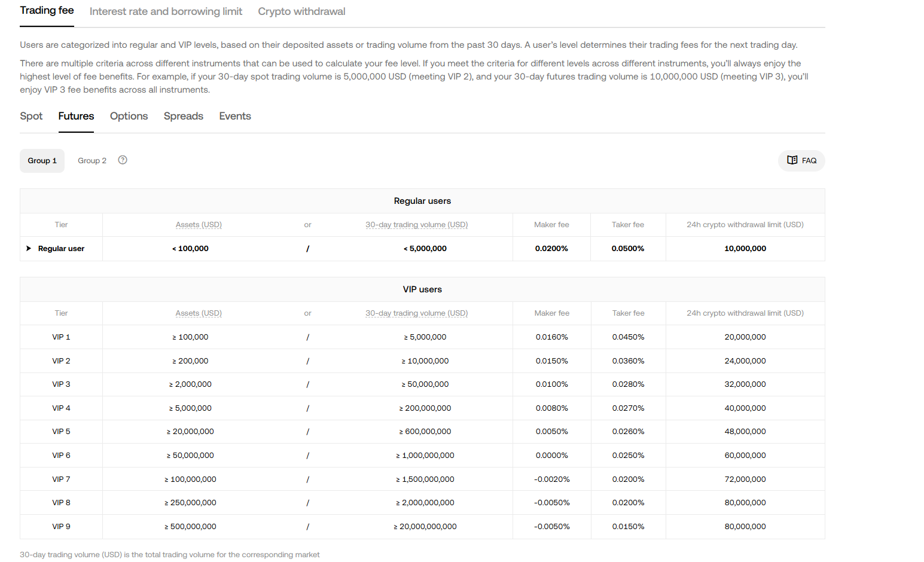This screenshot has height=562, width=924.
Task: Click the VIP 4 taker fee 0.0270%
Action: pos(628,408)
